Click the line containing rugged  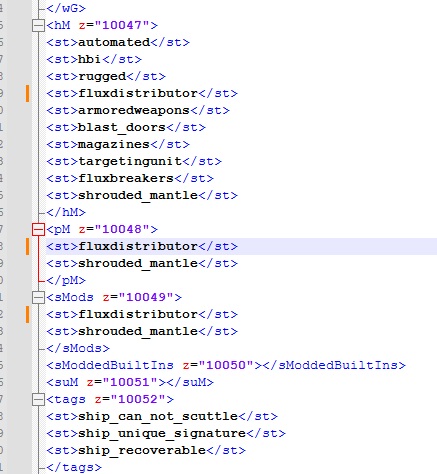click(x=106, y=76)
